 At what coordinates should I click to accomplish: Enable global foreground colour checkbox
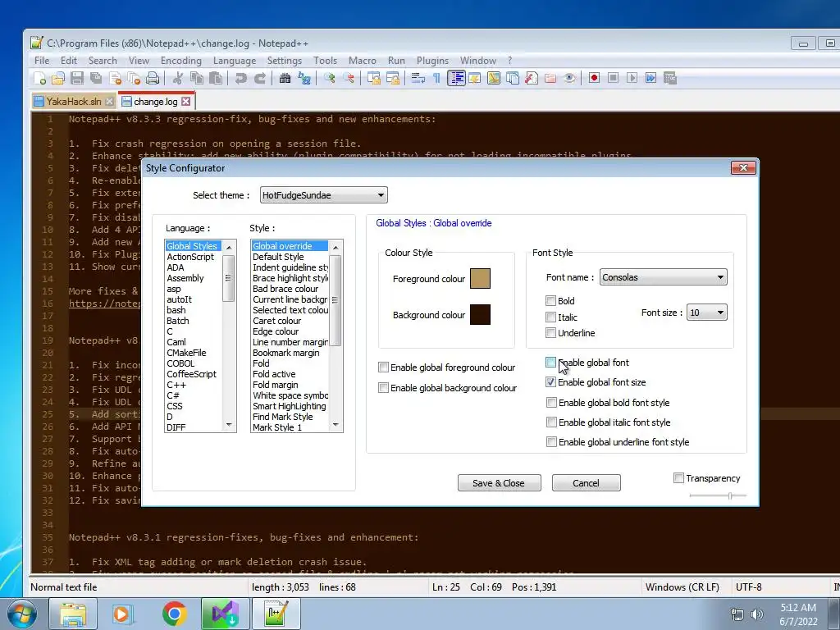tap(383, 367)
